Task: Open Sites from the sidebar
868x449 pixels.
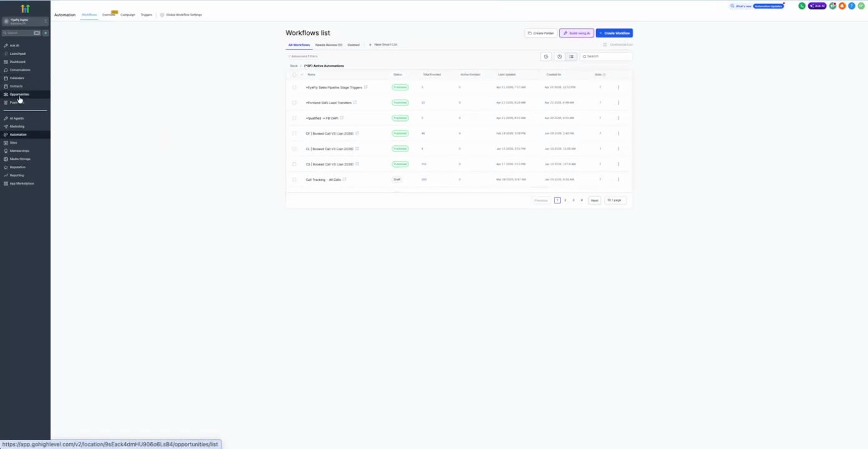Action: click(x=13, y=143)
